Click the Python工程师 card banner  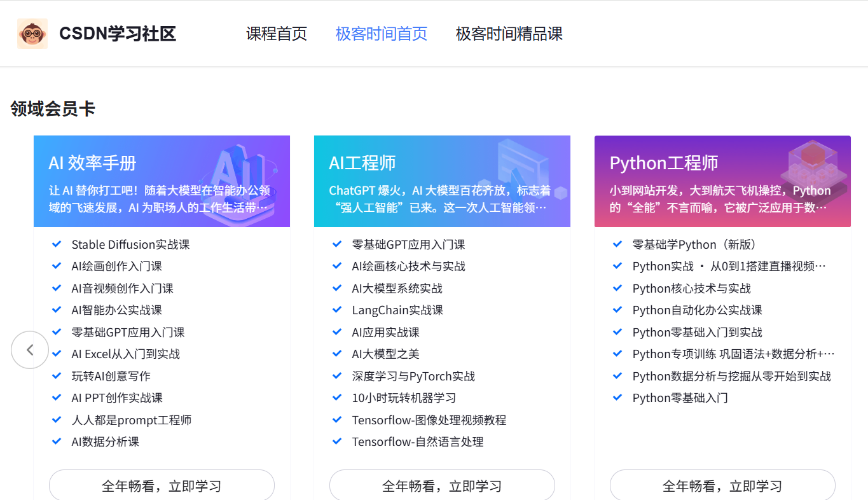(x=722, y=181)
